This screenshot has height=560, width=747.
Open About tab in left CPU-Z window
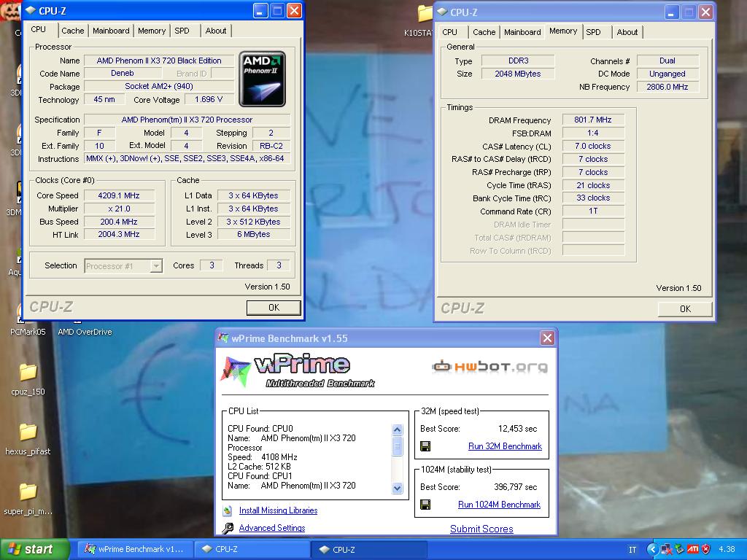[x=216, y=31]
